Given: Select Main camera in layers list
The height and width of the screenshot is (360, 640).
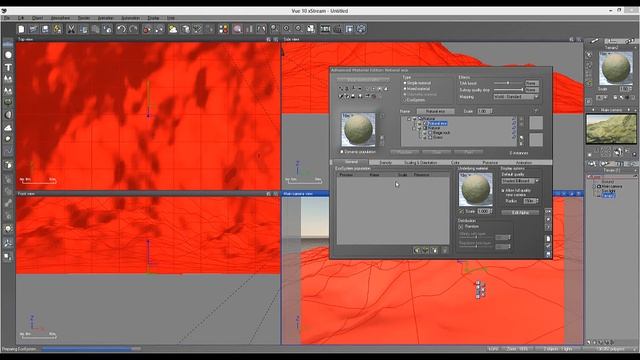Looking at the screenshot, I should [x=612, y=187].
